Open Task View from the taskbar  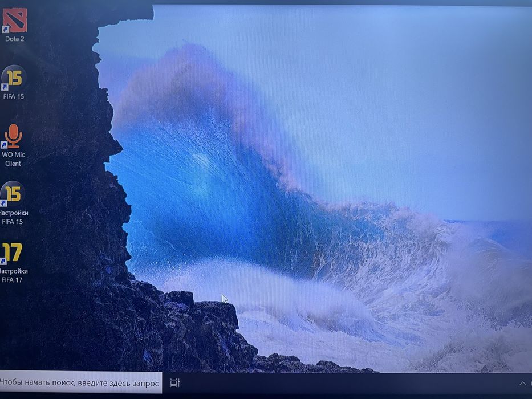coord(174,382)
